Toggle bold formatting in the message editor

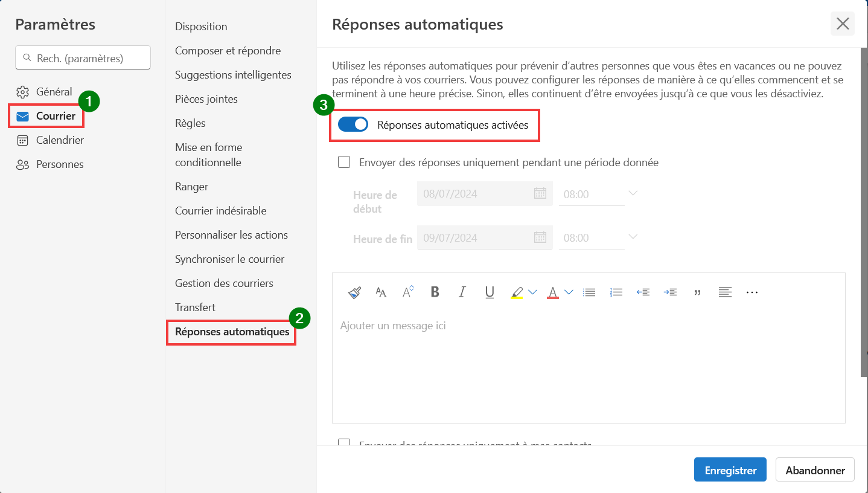point(435,292)
